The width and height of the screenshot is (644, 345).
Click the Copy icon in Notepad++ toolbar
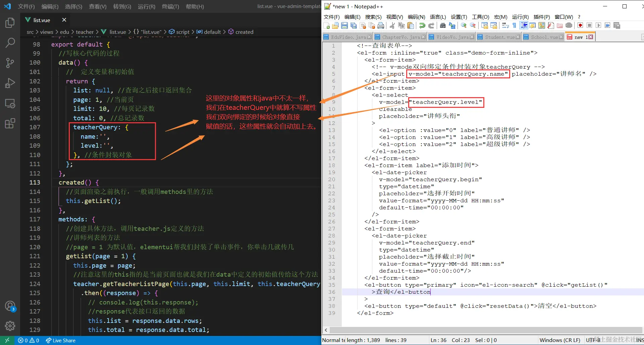(401, 25)
